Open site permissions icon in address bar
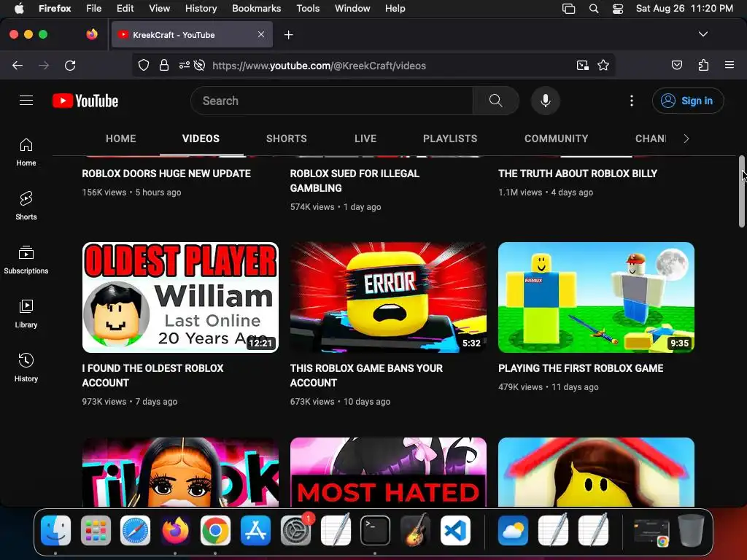 click(x=184, y=65)
